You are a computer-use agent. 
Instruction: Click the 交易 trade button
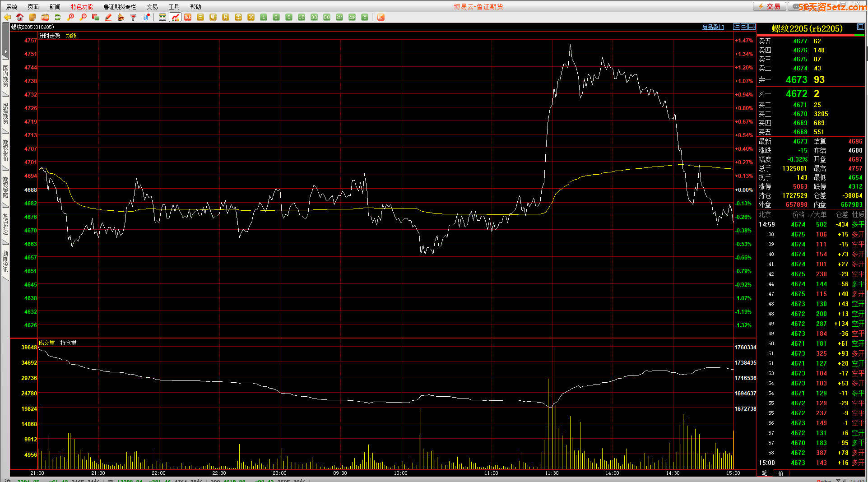click(769, 6)
